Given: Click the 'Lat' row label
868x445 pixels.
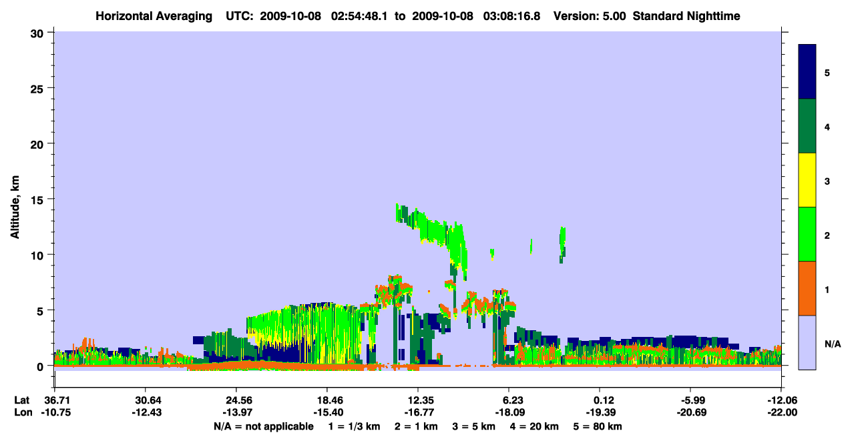Looking at the screenshot, I should (22, 400).
